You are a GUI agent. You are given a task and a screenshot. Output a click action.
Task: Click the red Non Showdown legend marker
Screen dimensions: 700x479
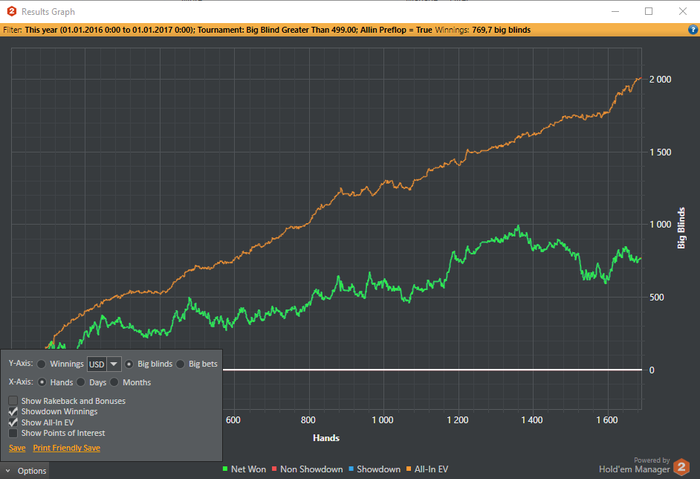click(274, 469)
